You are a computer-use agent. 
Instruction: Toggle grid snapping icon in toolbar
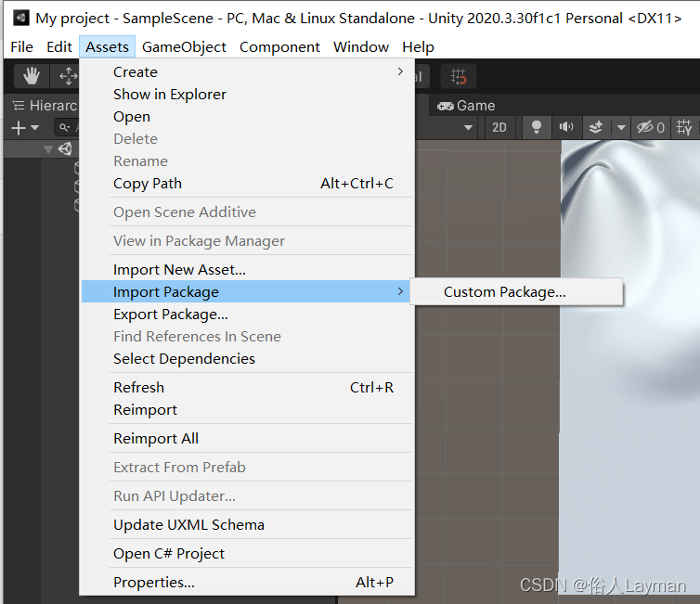click(458, 76)
